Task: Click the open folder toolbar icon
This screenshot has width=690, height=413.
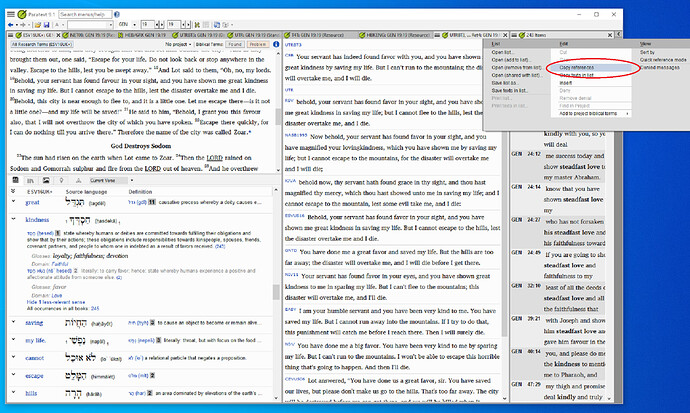Action: tap(37, 25)
